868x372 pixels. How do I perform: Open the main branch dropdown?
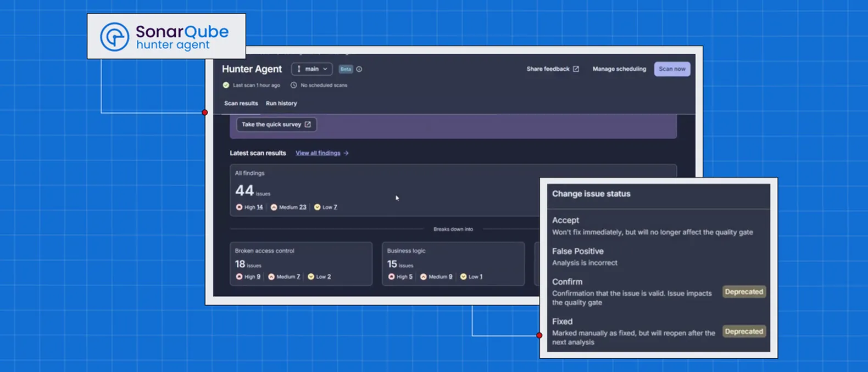point(311,69)
